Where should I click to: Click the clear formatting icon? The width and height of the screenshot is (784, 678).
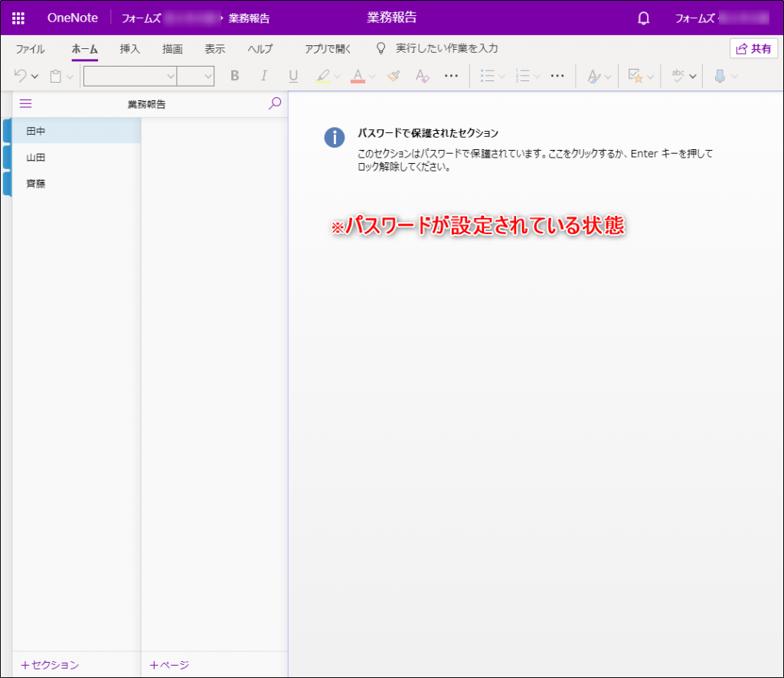tap(422, 76)
